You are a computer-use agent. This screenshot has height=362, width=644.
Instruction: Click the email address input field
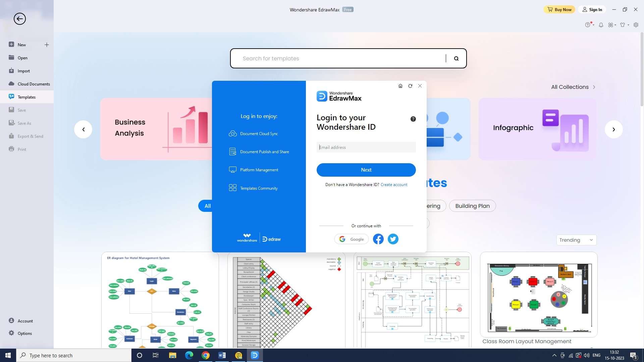pos(366,147)
